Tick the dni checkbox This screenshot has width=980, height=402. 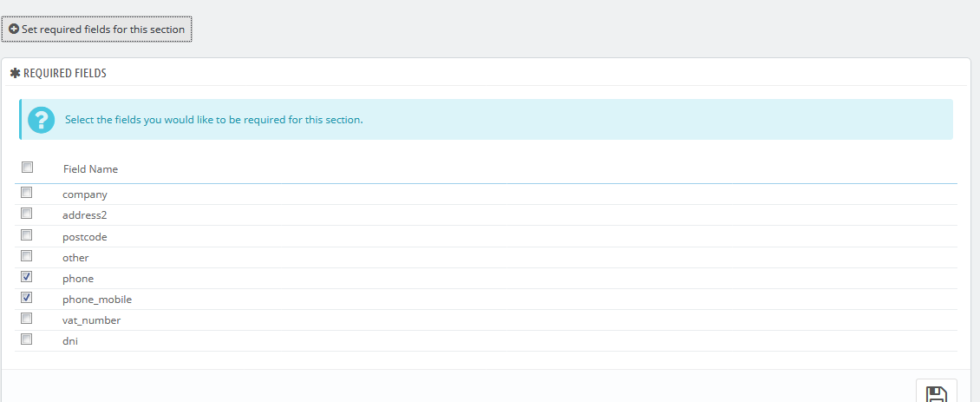pyautogui.click(x=26, y=339)
